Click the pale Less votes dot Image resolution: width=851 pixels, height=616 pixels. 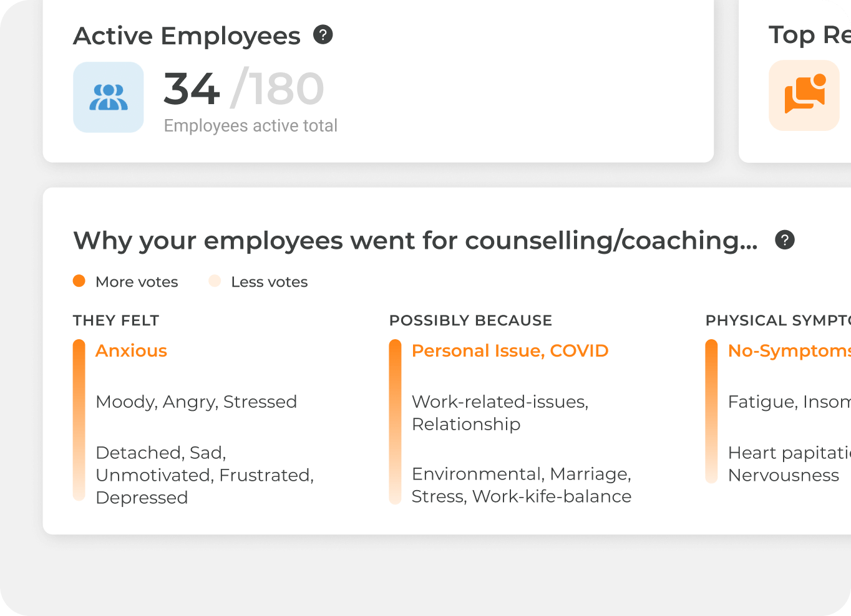215,281
